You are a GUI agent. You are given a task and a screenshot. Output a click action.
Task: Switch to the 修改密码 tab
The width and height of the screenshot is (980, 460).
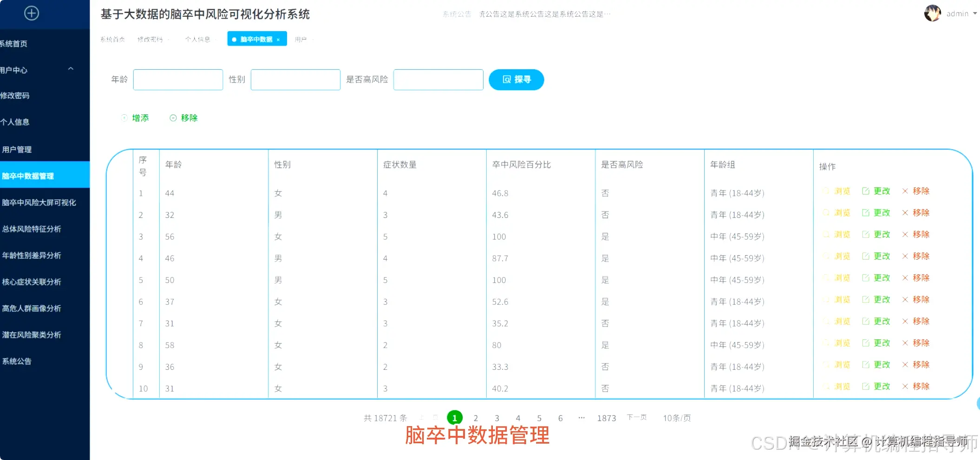tap(150, 39)
